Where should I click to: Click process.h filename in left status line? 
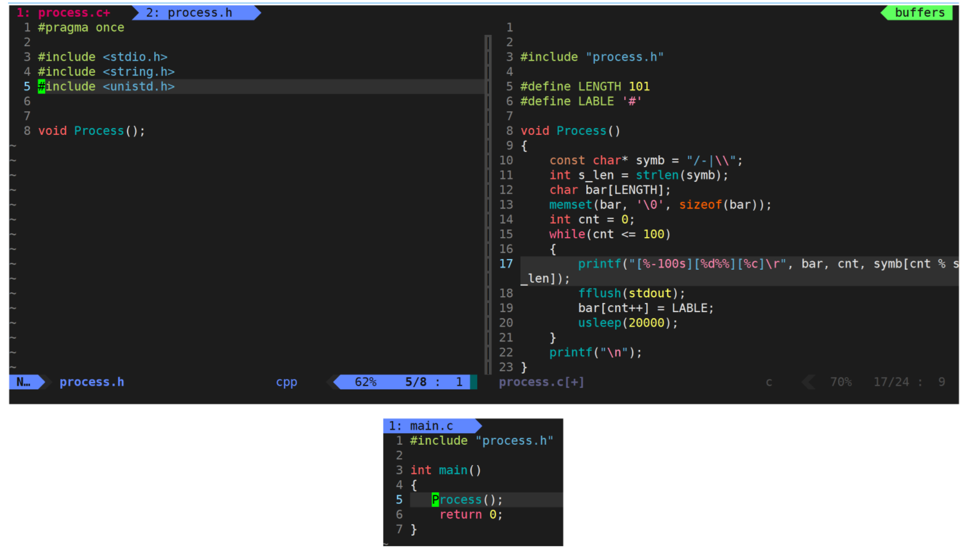(x=92, y=382)
